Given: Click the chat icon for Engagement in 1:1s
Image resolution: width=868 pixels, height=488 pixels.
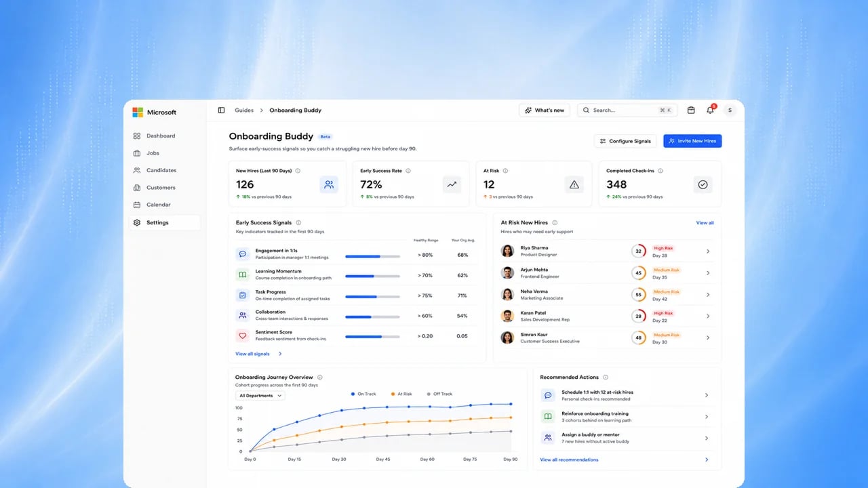Looking at the screenshot, I should (x=242, y=254).
